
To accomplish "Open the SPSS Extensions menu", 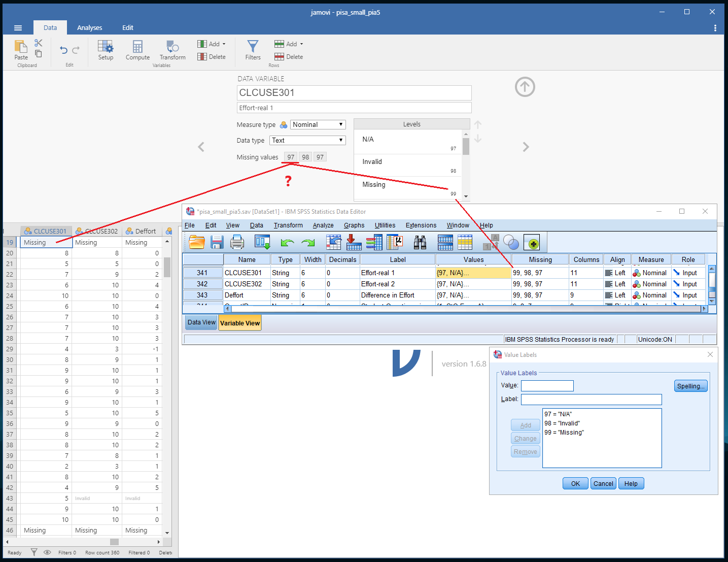I will coord(421,225).
